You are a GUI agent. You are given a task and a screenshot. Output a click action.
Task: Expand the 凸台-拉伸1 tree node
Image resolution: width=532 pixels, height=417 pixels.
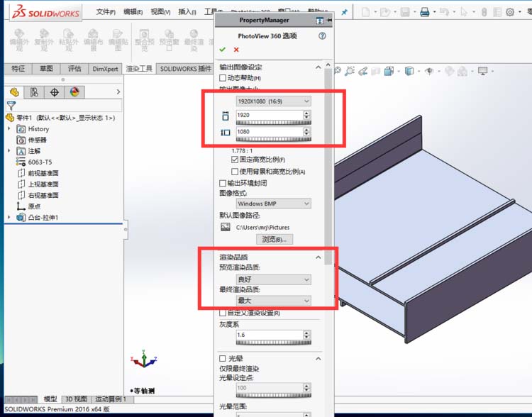click(9, 218)
